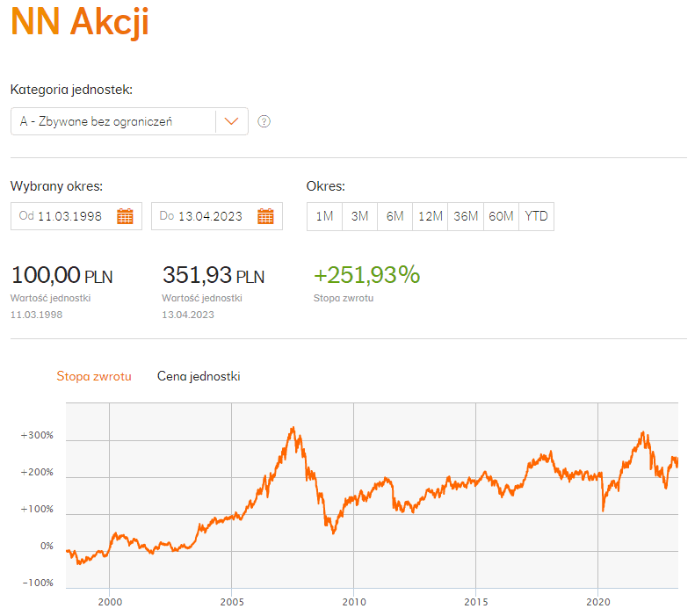
Task: Click the NN Akcji page heading
Action: point(80,23)
